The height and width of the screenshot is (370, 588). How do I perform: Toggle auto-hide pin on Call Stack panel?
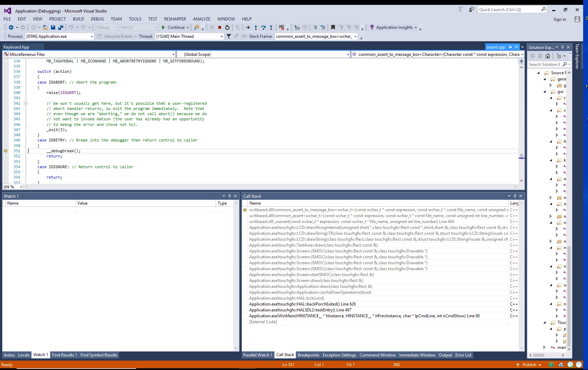coord(515,196)
